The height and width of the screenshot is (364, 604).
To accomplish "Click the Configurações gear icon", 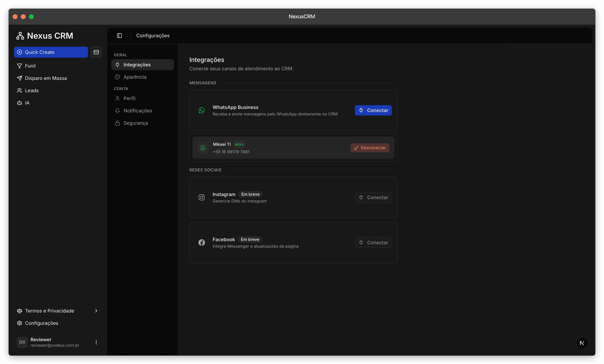I will click(x=20, y=323).
